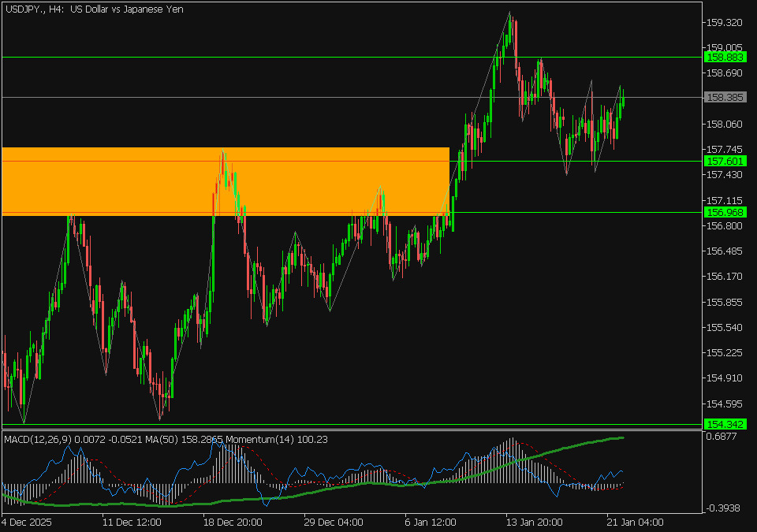This screenshot has height=532, width=757.
Task: Click the highest candle peak near 13 Jan
Action: pos(510,13)
